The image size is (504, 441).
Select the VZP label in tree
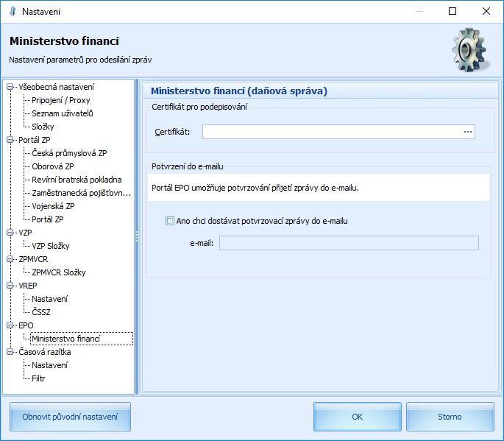tap(25, 233)
